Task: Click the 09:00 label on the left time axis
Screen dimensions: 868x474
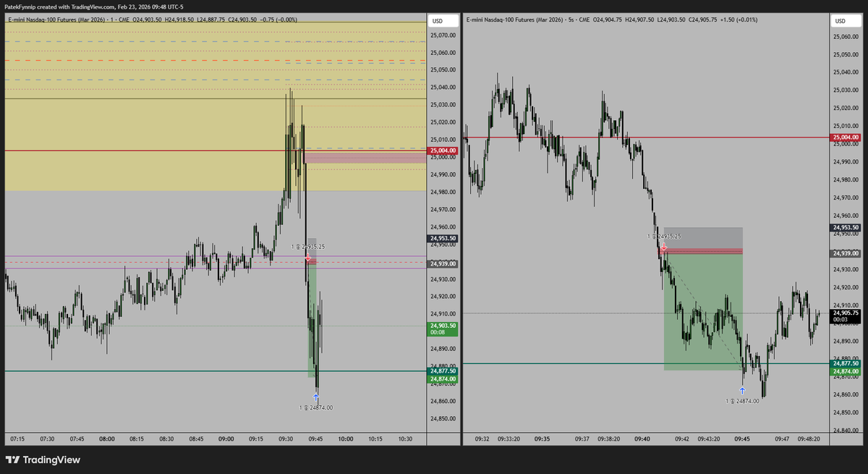Action: (226, 439)
